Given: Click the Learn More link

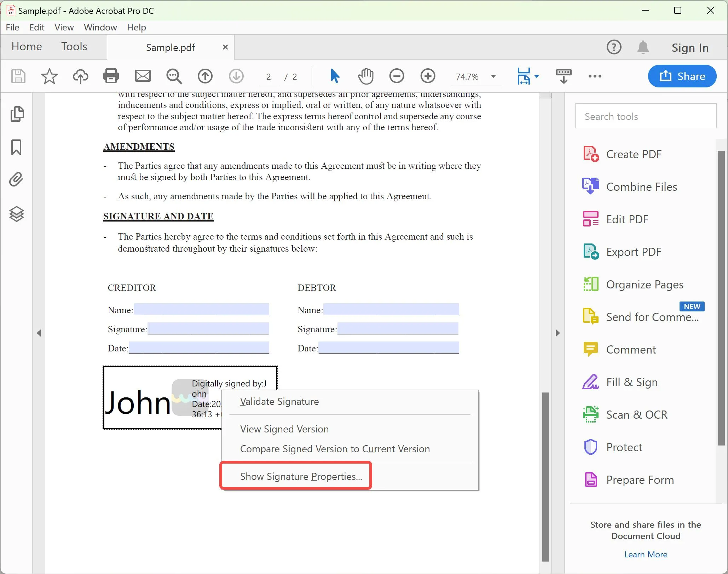Looking at the screenshot, I should (646, 554).
